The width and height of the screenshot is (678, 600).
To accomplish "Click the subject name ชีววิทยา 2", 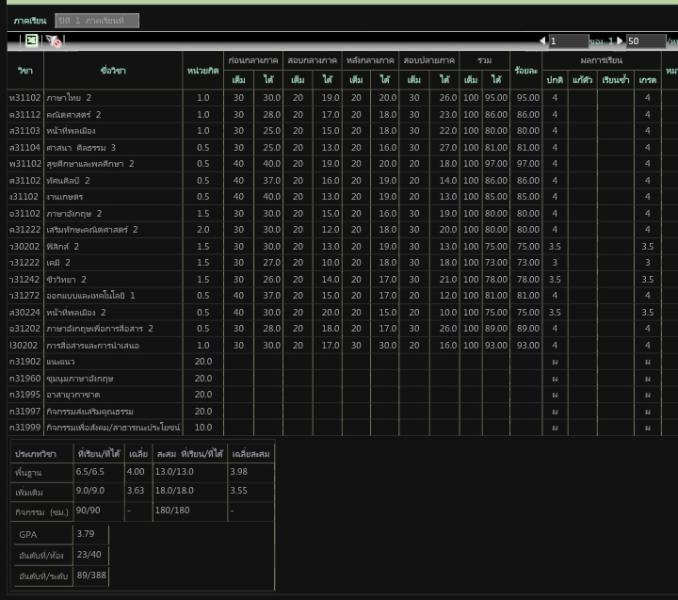I will tap(66, 279).
